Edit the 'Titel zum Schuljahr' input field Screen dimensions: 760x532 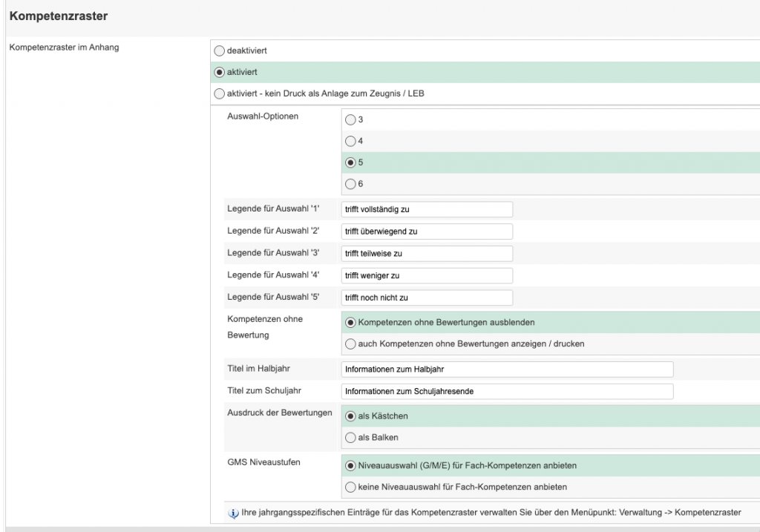[x=507, y=392]
